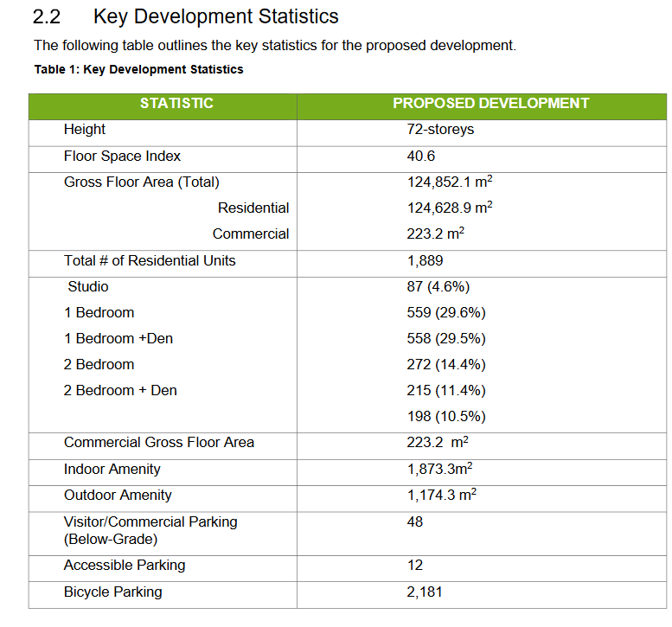Select the 124,628.9 m² residential area value

pos(449,208)
